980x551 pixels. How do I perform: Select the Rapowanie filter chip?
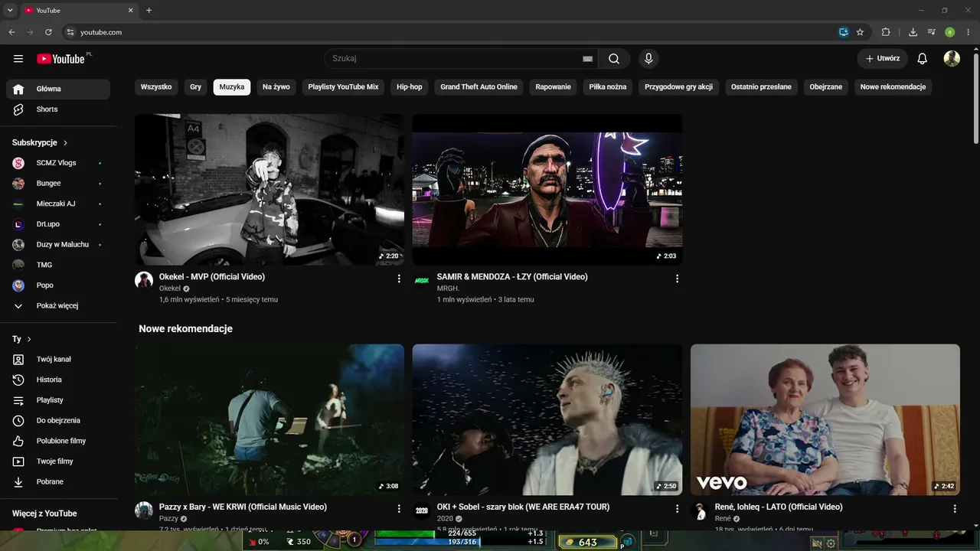pos(554,87)
